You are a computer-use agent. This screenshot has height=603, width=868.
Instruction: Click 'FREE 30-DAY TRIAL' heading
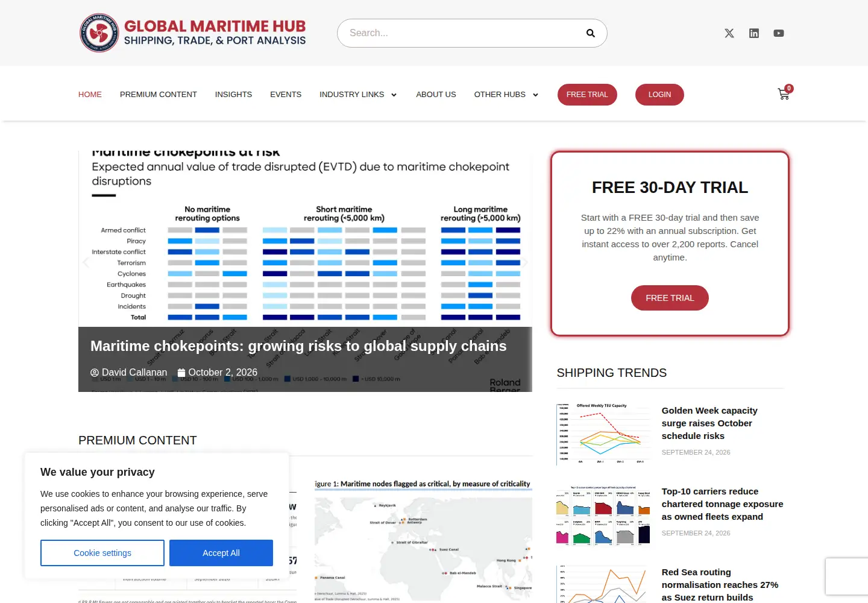(670, 188)
